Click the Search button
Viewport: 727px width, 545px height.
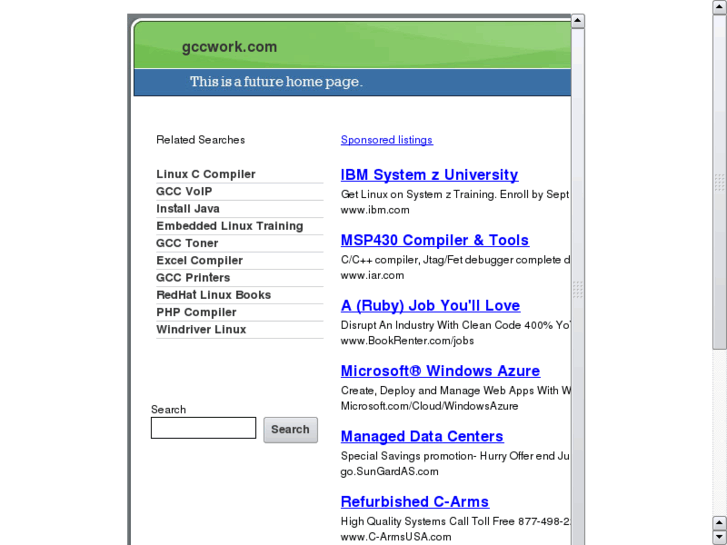[x=291, y=430]
